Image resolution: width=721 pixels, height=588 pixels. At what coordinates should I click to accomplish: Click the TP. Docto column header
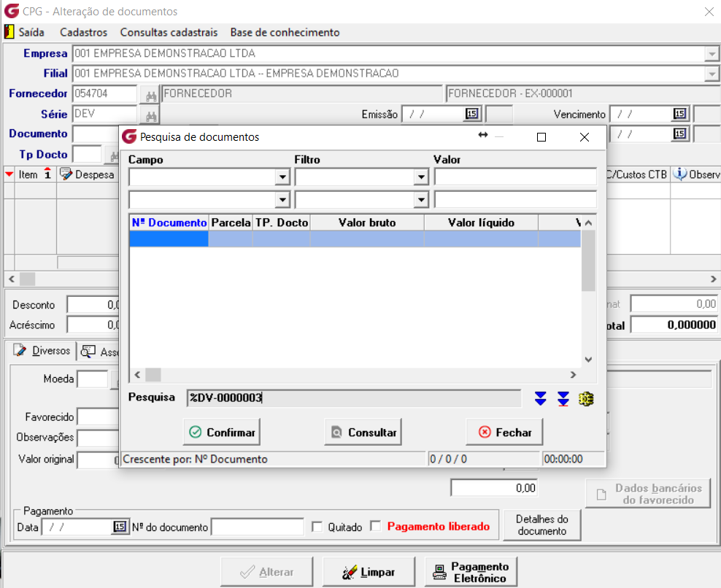(282, 223)
